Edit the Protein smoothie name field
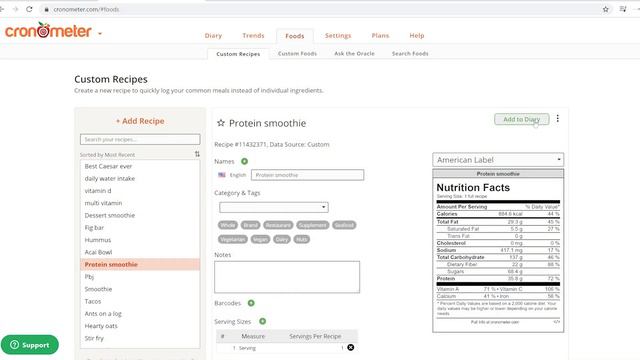 [307, 175]
